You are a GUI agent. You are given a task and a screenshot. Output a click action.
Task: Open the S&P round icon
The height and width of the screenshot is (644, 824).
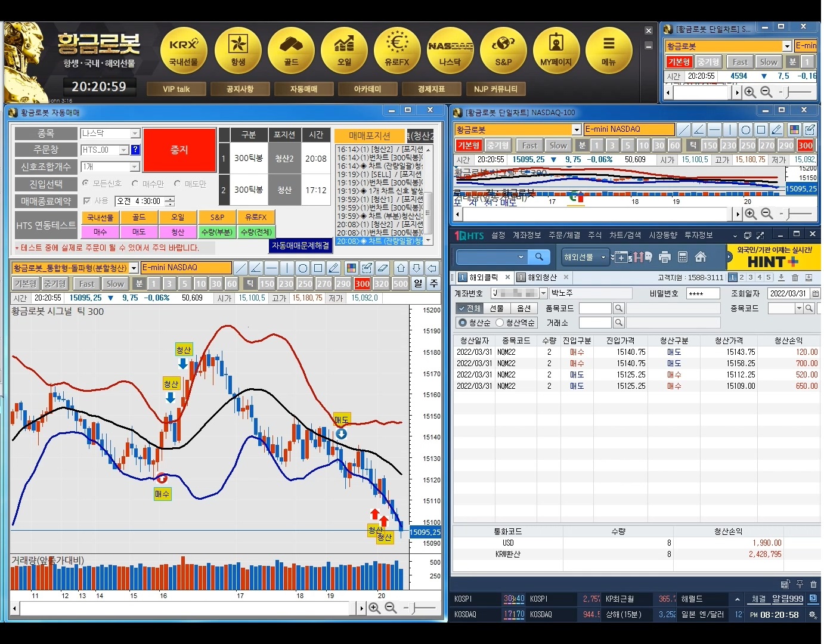pos(503,50)
